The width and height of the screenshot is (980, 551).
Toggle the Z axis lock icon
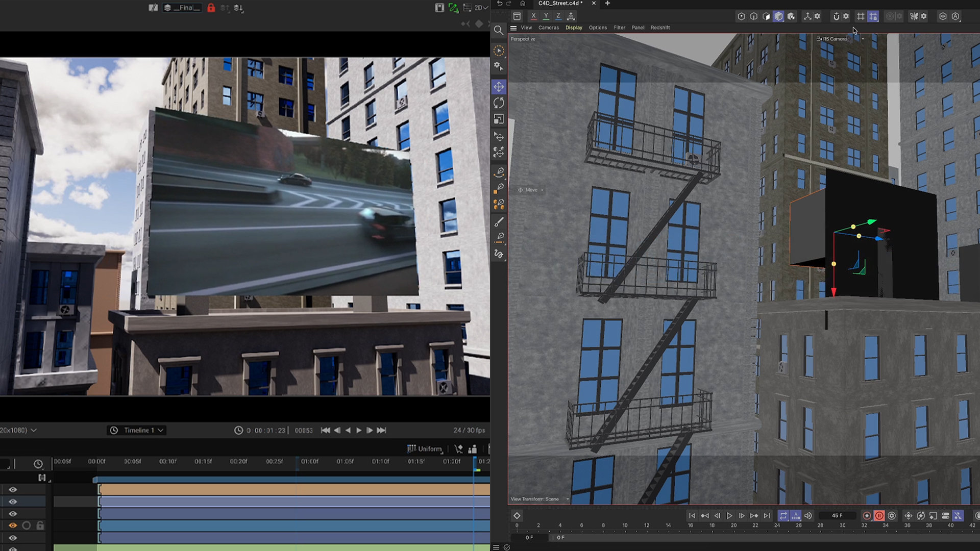pos(558,16)
